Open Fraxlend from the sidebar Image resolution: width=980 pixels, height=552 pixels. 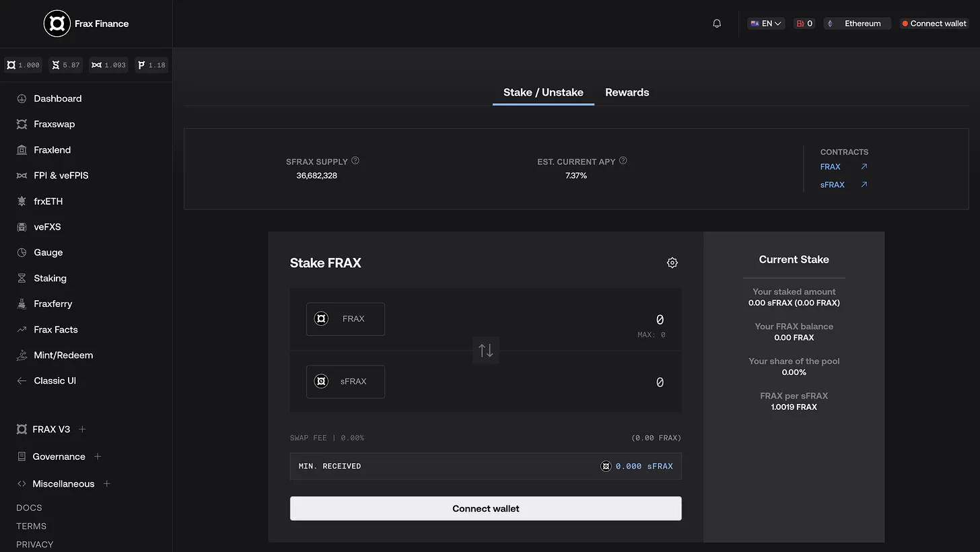coord(53,150)
